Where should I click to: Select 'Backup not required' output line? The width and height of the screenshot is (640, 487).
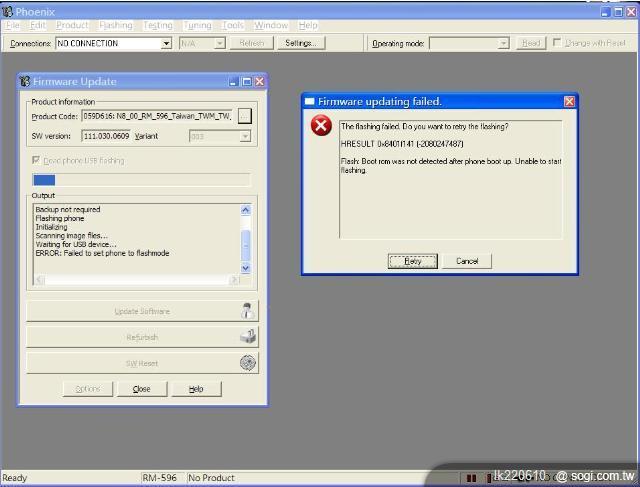click(x=68, y=209)
